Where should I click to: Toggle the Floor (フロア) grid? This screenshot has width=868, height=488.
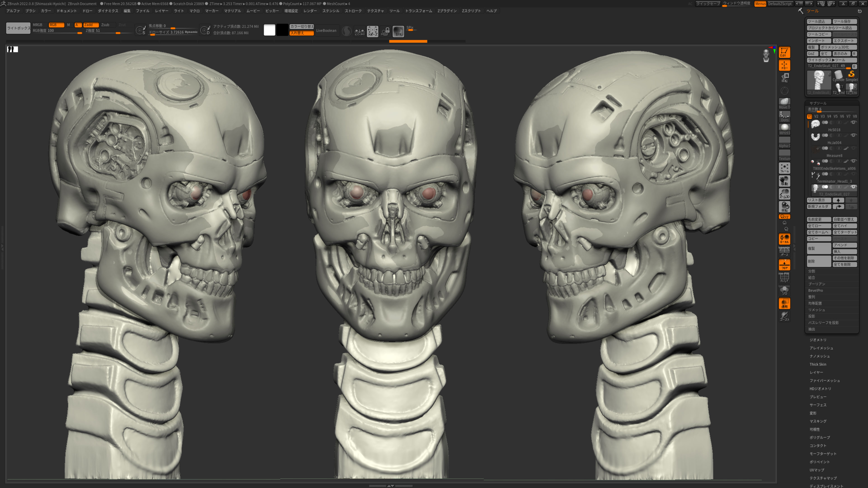tap(784, 264)
